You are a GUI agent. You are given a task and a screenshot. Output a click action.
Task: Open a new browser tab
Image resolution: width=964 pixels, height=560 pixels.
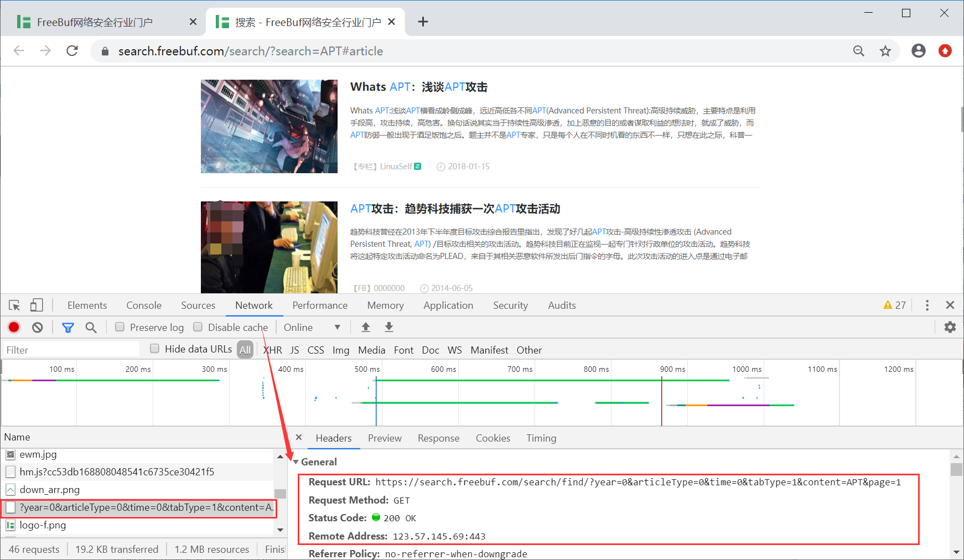(423, 22)
